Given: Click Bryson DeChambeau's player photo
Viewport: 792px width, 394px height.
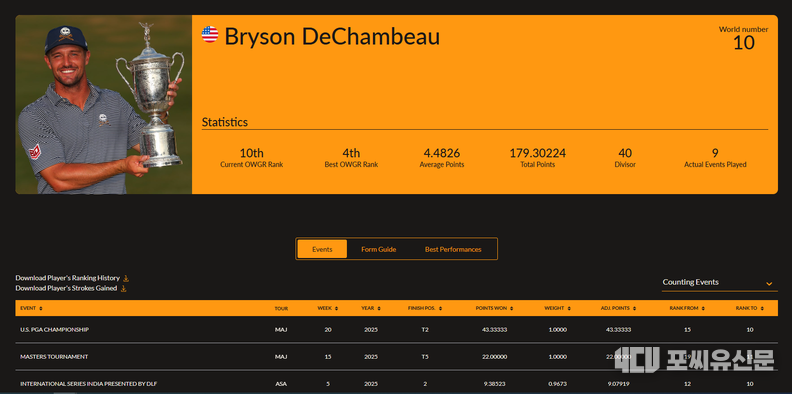Looking at the screenshot, I should pyautogui.click(x=104, y=105).
